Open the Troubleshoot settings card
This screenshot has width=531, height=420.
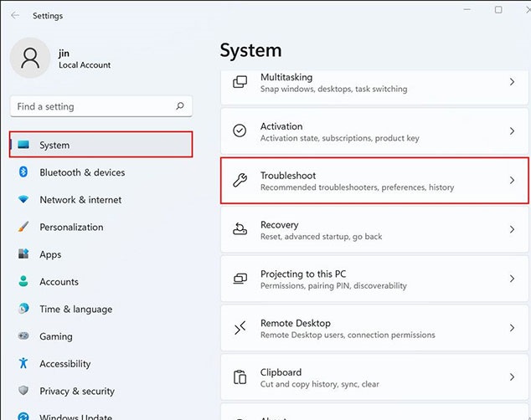(374, 180)
